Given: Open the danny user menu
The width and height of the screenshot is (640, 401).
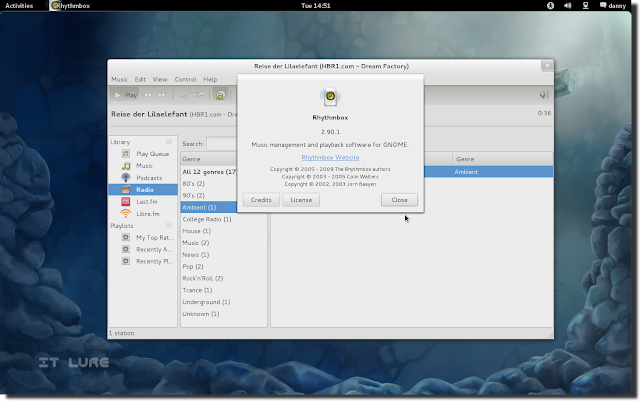Looking at the screenshot, I should [613, 5].
